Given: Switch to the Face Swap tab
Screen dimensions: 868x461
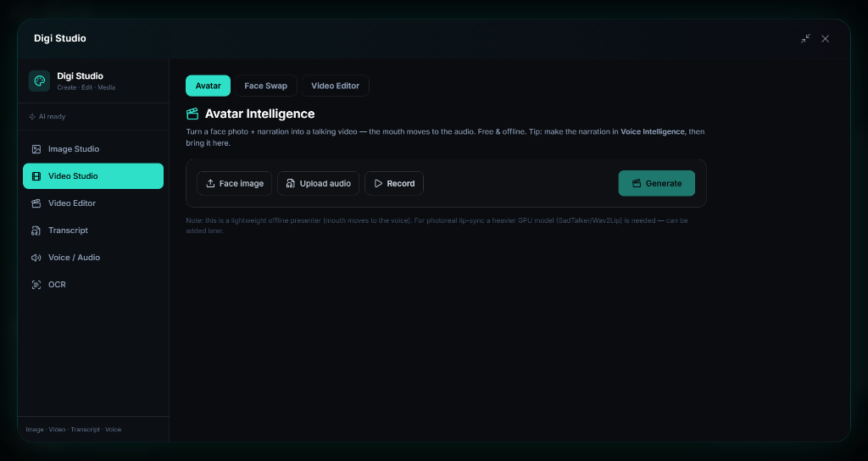Looking at the screenshot, I should coord(265,86).
